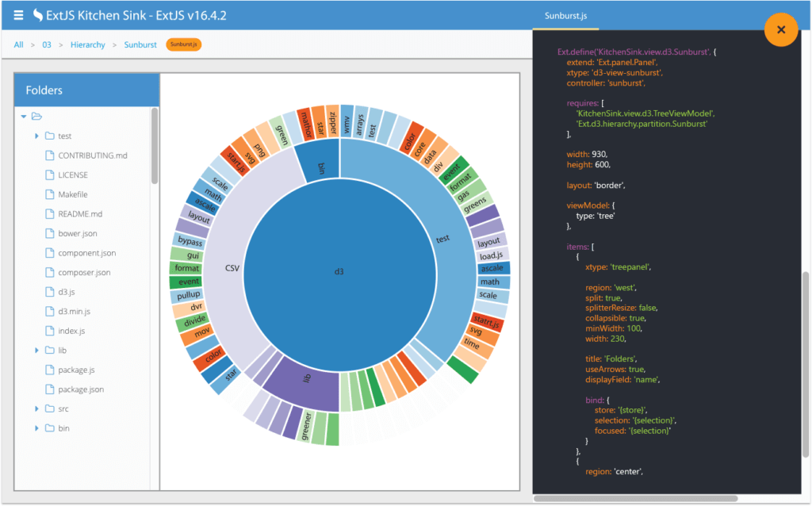Navigate to Hierarchy via breadcrumb

87,44
